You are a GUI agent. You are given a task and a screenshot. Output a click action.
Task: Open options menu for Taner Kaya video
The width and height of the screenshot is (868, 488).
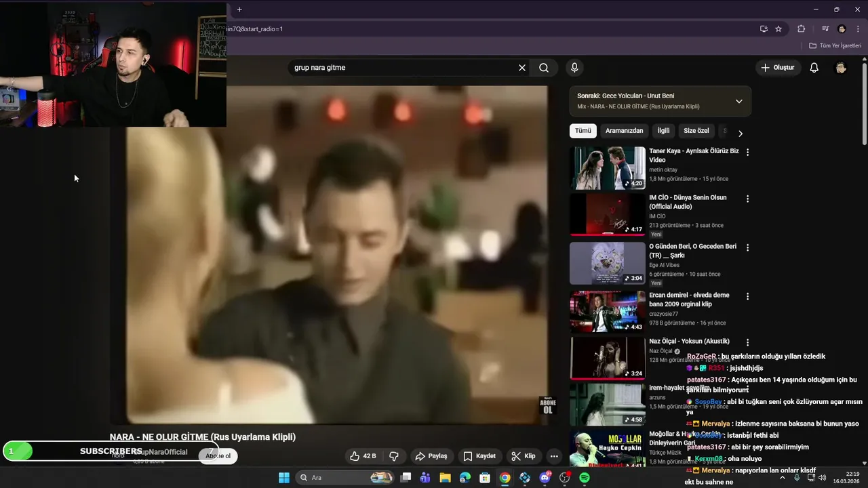coord(747,152)
